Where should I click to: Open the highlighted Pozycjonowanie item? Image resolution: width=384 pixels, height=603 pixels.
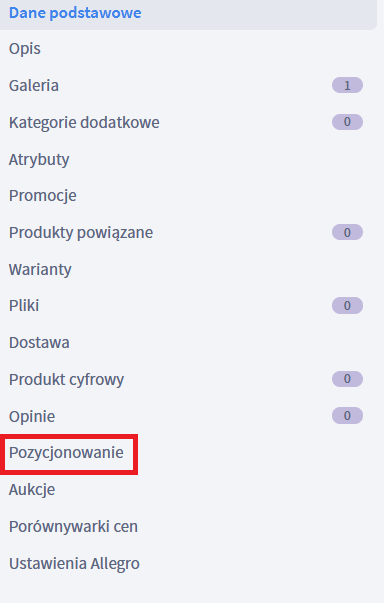pyautogui.click(x=66, y=453)
